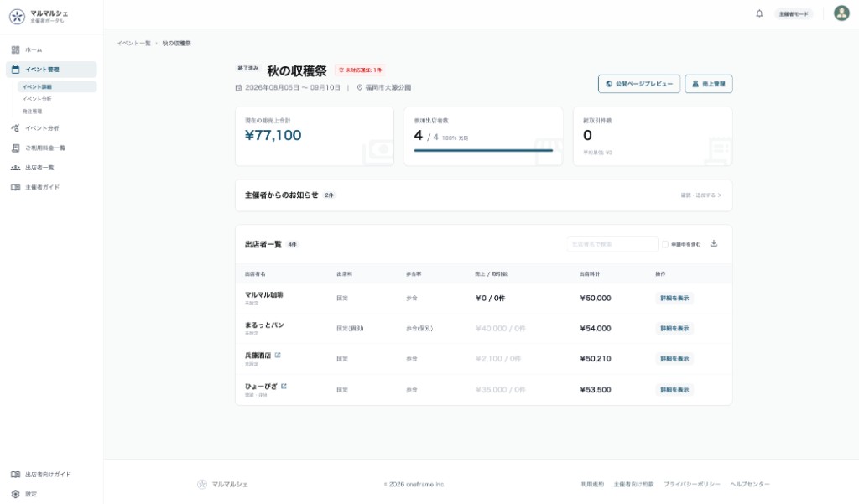Open notifications with the bell icon
859x504 pixels.
(x=759, y=13)
